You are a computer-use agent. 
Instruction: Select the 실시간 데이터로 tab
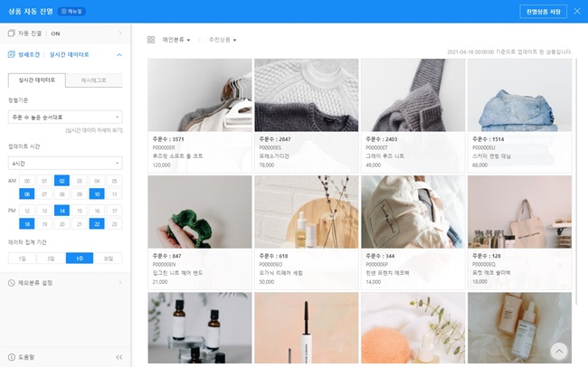pos(36,80)
